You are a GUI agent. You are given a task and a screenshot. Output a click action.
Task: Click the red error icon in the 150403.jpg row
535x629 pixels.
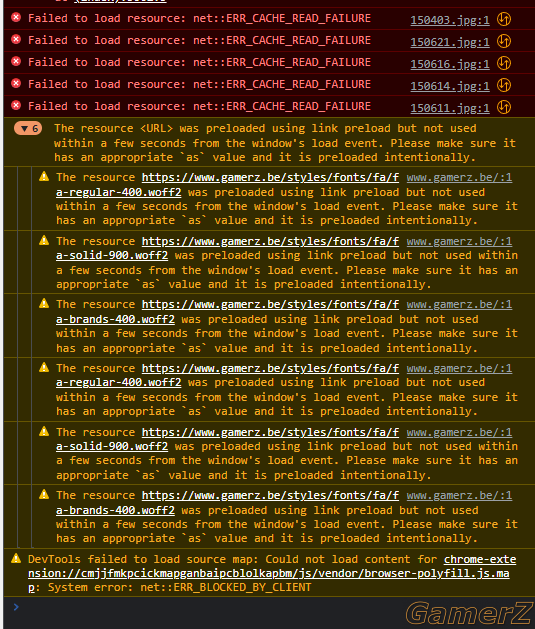point(16,17)
